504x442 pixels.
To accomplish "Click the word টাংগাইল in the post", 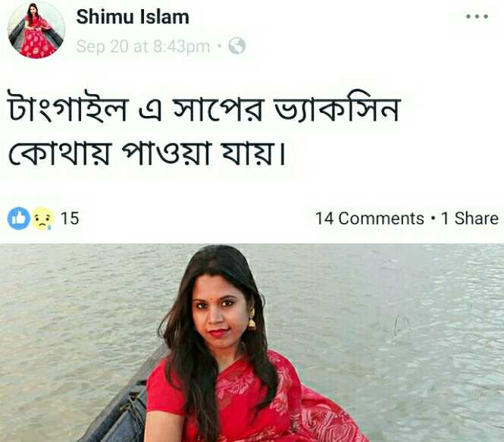I will pyautogui.click(x=67, y=108).
